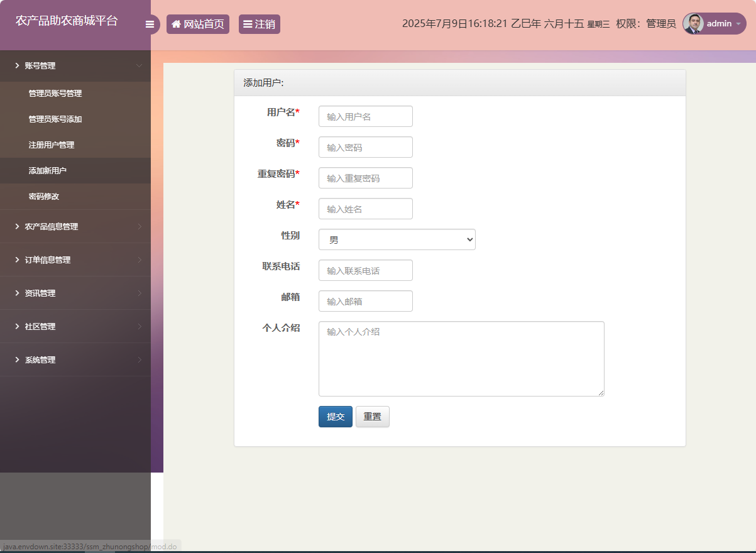Click the arrow icon next to 系统管理
The height and width of the screenshot is (553, 756).
coord(16,359)
